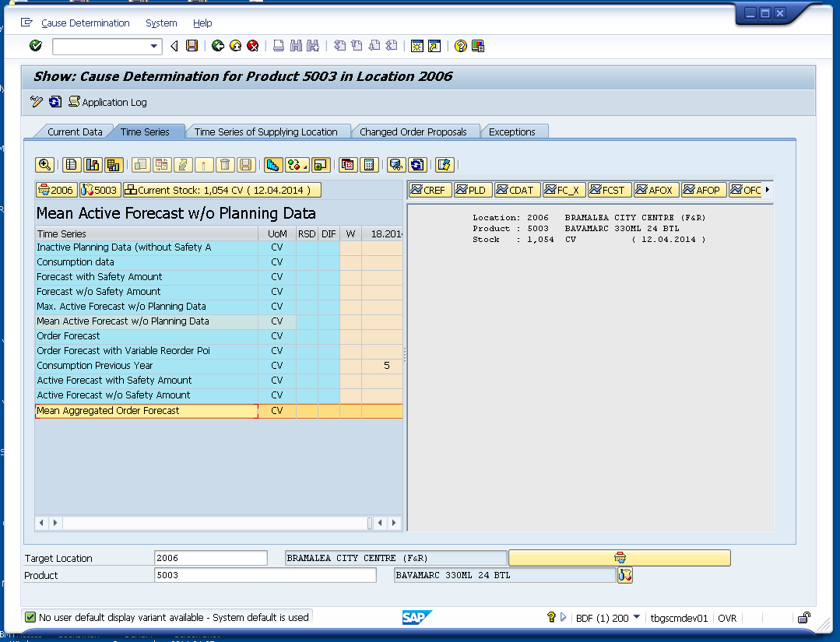
Task: Click the magnifier Details icon in grid toolbar
Action: coord(44,165)
